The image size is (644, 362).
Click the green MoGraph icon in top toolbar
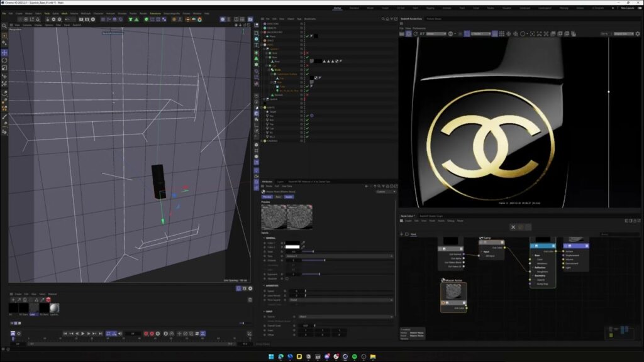tap(146, 19)
